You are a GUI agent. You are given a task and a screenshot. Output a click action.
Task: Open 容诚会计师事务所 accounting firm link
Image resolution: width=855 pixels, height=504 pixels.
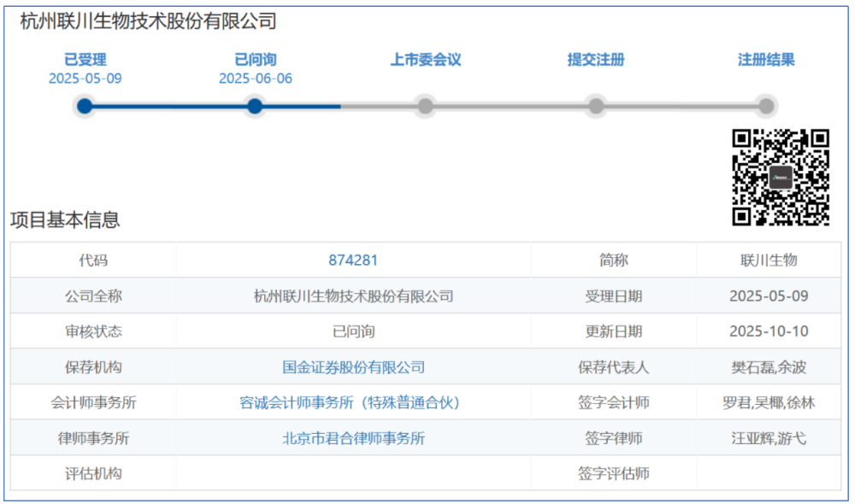pyautogui.click(x=353, y=402)
